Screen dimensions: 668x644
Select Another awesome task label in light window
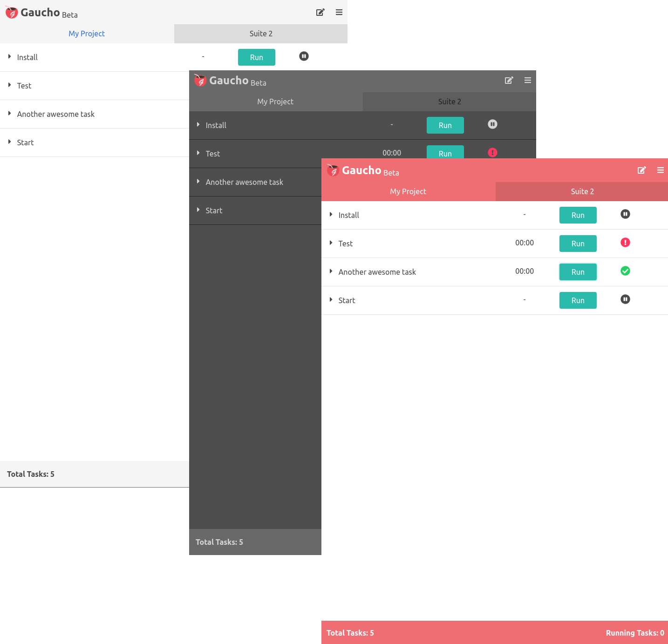click(x=56, y=114)
